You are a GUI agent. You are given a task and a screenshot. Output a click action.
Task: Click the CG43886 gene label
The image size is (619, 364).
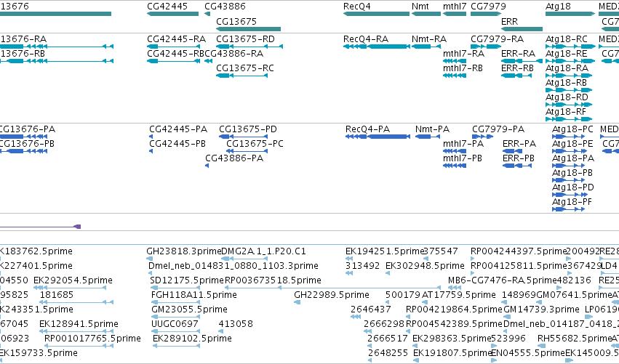[225, 7]
